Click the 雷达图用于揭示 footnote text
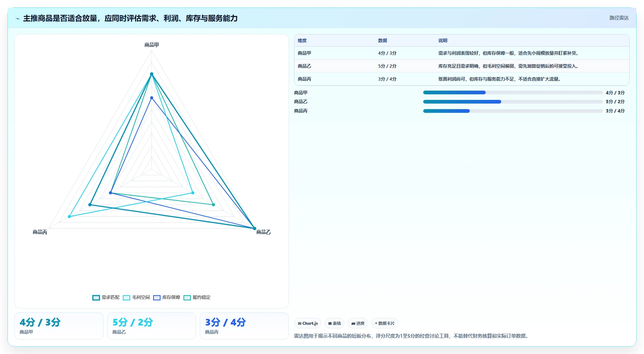The image size is (644, 354). (x=412, y=336)
